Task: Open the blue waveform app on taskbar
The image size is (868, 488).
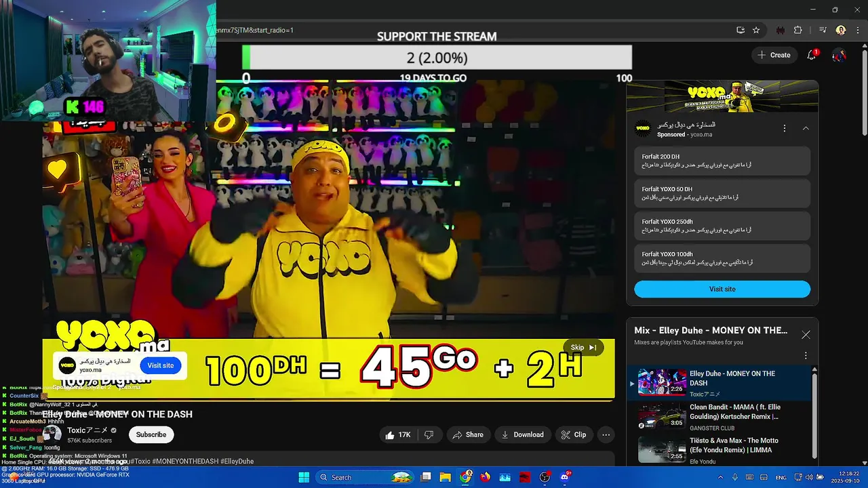Action: pyautogui.click(x=505, y=477)
